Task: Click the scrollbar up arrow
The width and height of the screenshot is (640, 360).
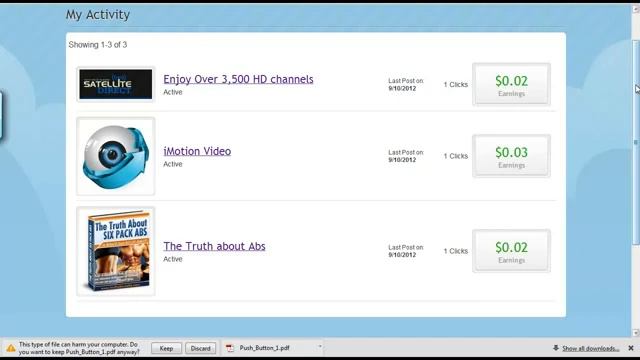Action: click(636, 9)
